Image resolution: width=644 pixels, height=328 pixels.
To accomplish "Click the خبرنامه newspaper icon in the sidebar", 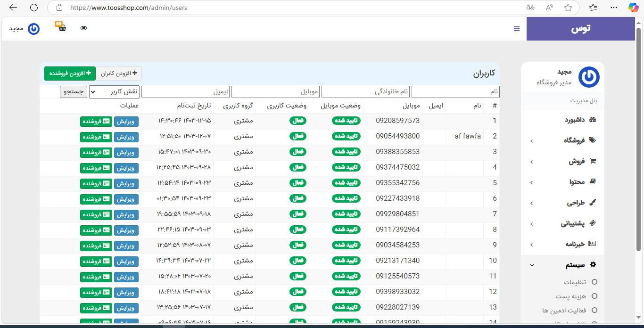I will [593, 244].
